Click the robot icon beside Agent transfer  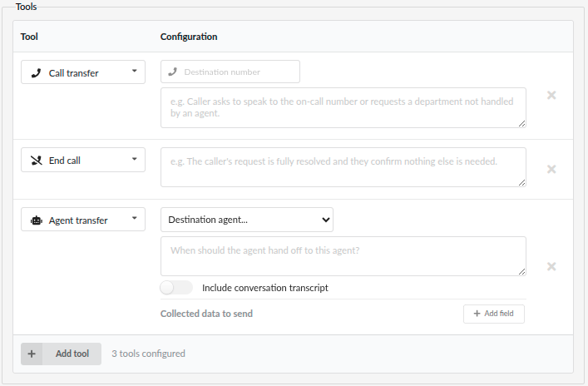[x=37, y=220]
